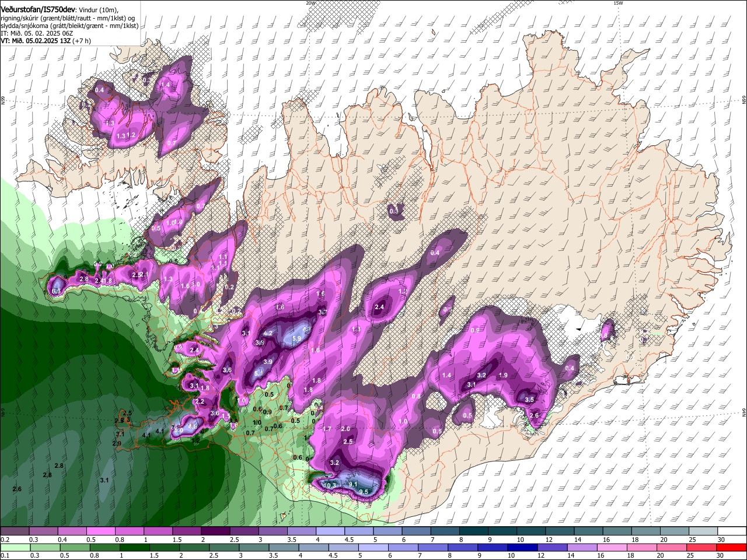
Task: Click the medium green 0.5 swatch in lower legend row
Action: click(x=75, y=548)
